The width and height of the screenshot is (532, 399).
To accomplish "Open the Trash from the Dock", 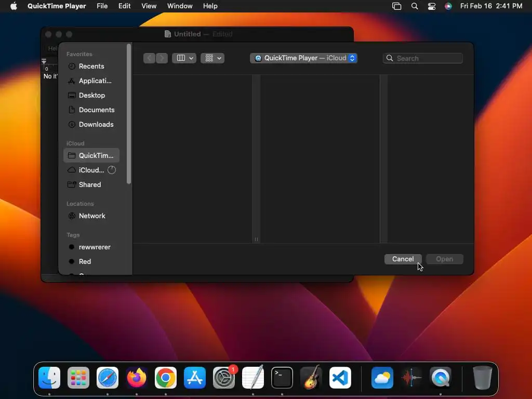I will pyautogui.click(x=482, y=378).
